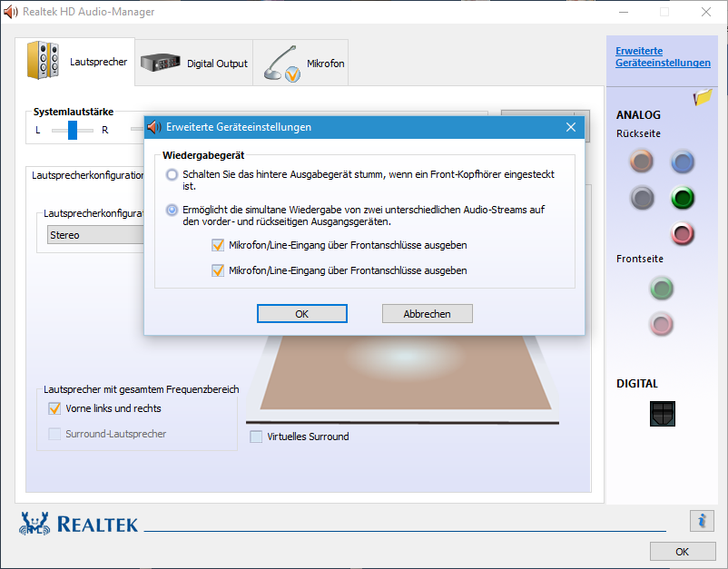
Task: Select the simultaneous audio streams radio option
Action: tap(172, 210)
